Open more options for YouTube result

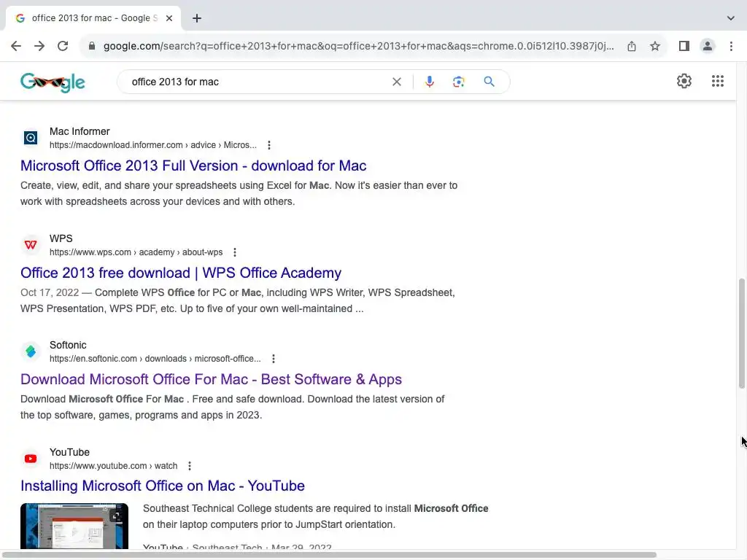[190, 466]
